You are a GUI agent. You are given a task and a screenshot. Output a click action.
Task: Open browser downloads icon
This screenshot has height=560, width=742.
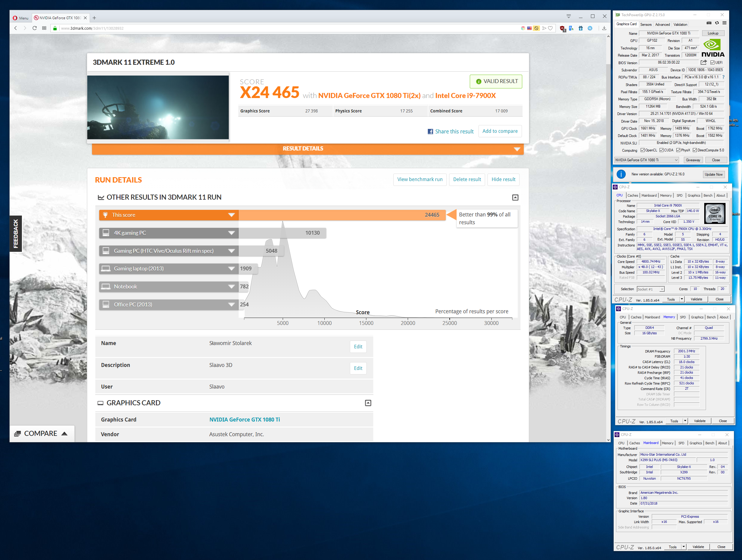604,28
